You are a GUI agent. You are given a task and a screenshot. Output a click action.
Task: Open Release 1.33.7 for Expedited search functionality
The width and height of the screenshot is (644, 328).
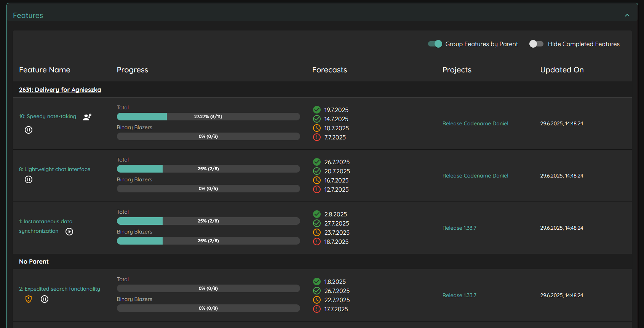459,295
